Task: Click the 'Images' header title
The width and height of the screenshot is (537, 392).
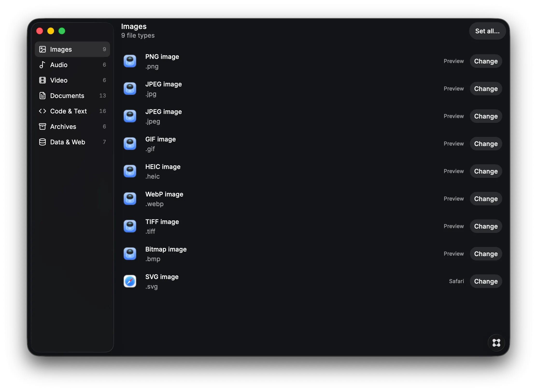Action: point(134,26)
